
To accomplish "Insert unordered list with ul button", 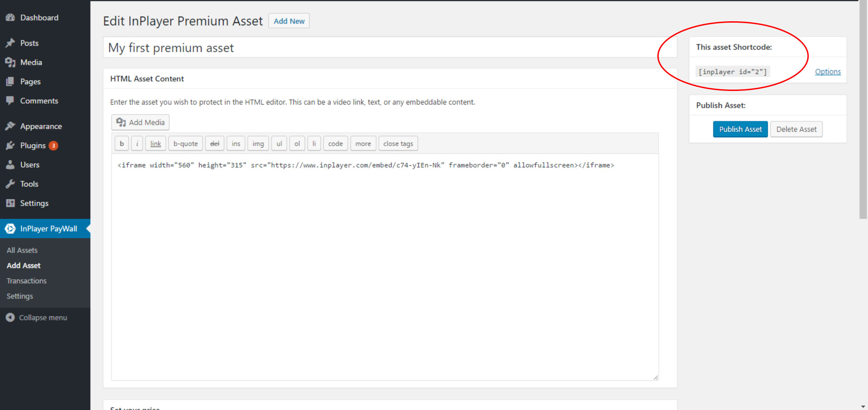I will (x=279, y=143).
